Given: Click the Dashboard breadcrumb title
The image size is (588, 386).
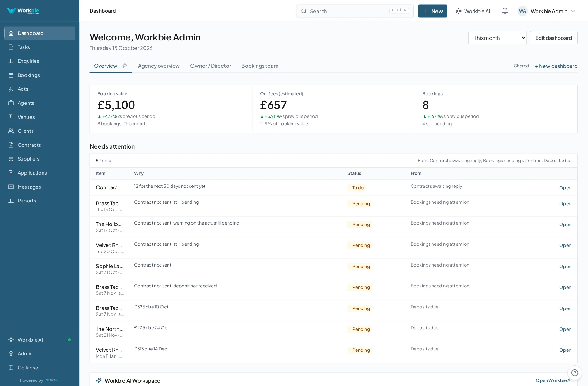Looking at the screenshot, I should coord(103,11).
